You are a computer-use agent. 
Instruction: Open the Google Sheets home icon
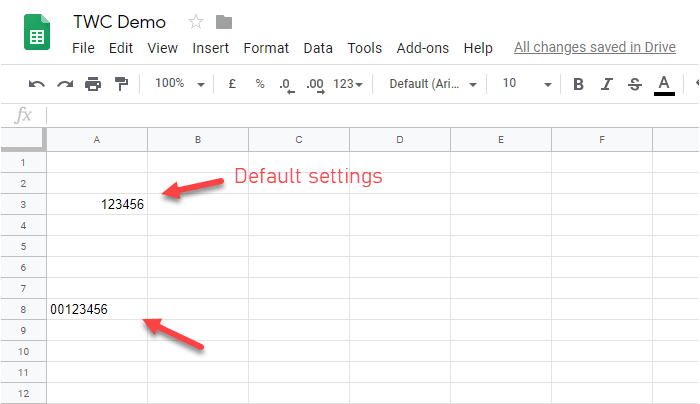[37, 32]
